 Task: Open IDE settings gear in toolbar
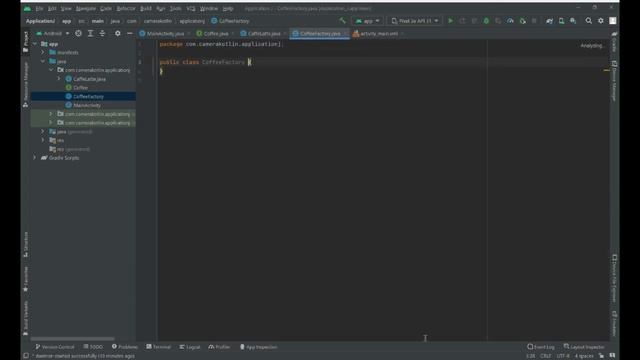pos(601,21)
